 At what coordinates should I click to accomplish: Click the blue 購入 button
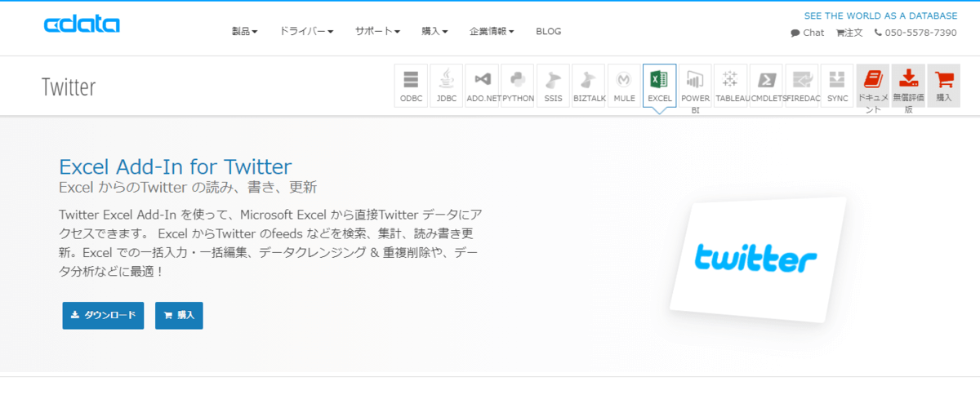(179, 315)
